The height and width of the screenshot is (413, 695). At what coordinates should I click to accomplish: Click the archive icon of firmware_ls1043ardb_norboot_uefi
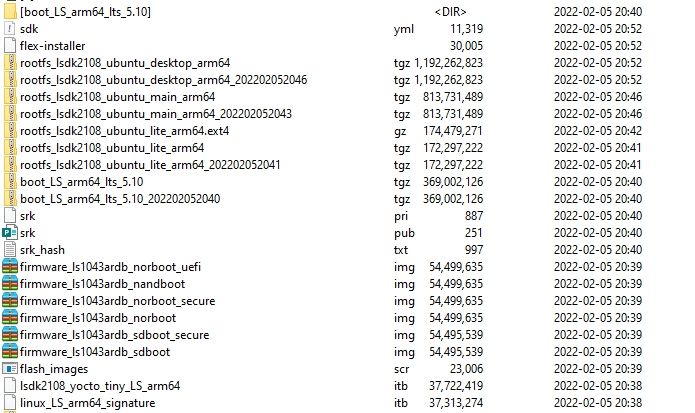[10, 266]
